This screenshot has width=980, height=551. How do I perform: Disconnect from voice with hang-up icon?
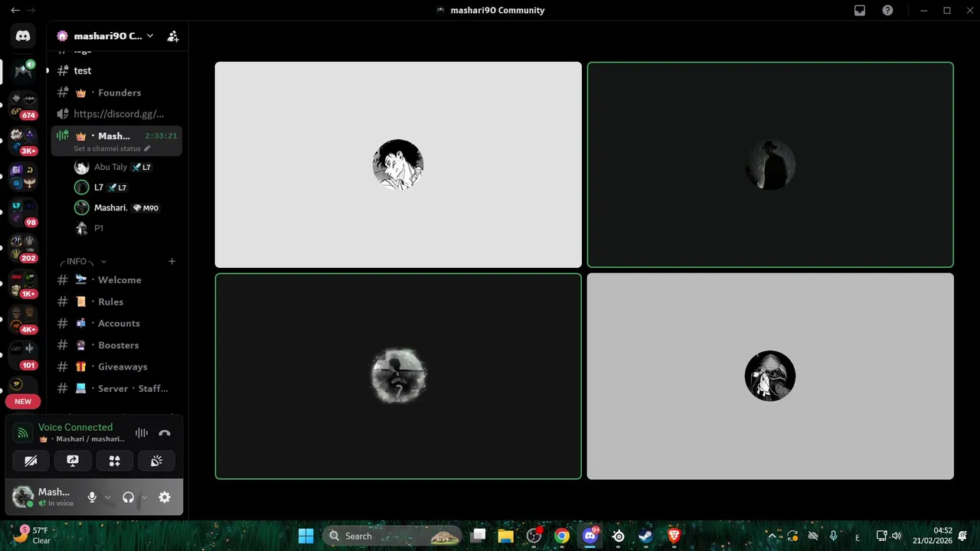[x=165, y=433]
